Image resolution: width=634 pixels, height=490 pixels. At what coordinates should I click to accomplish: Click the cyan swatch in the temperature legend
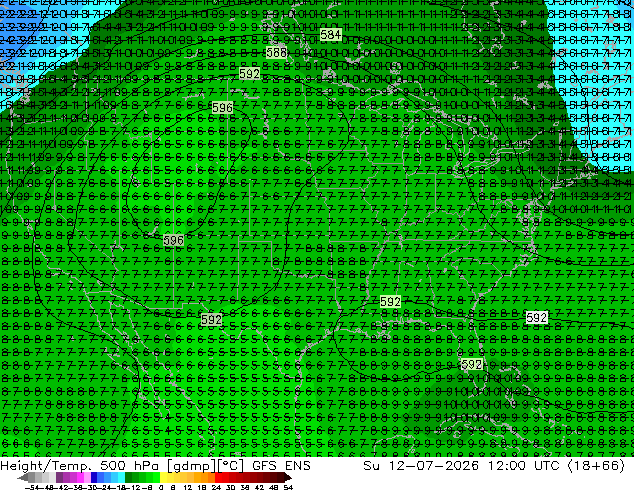click(x=122, y=477)
